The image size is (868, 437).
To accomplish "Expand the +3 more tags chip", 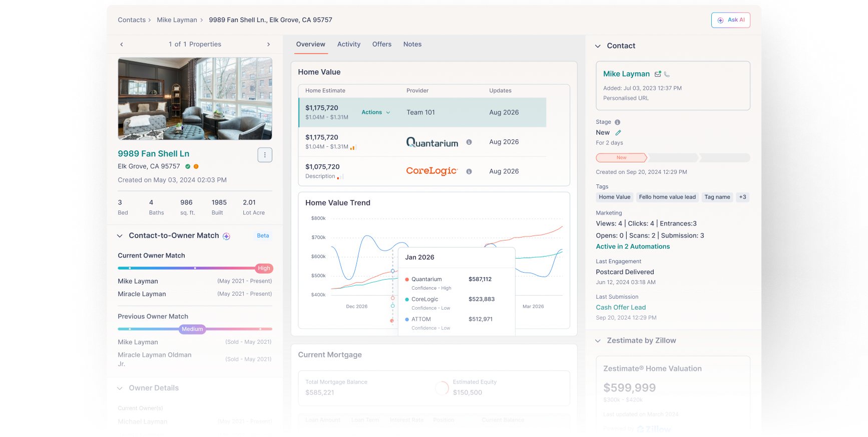I will [742, 197].
